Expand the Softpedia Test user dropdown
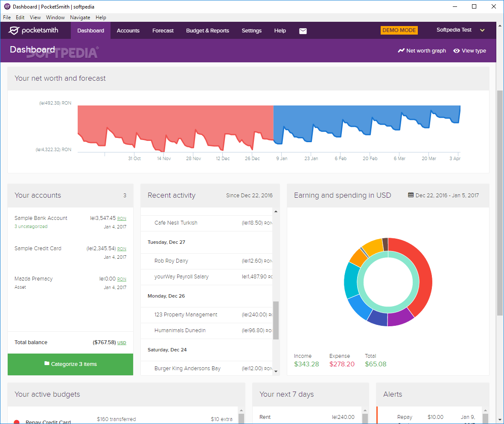504x424 pixels. coord(482,30)
